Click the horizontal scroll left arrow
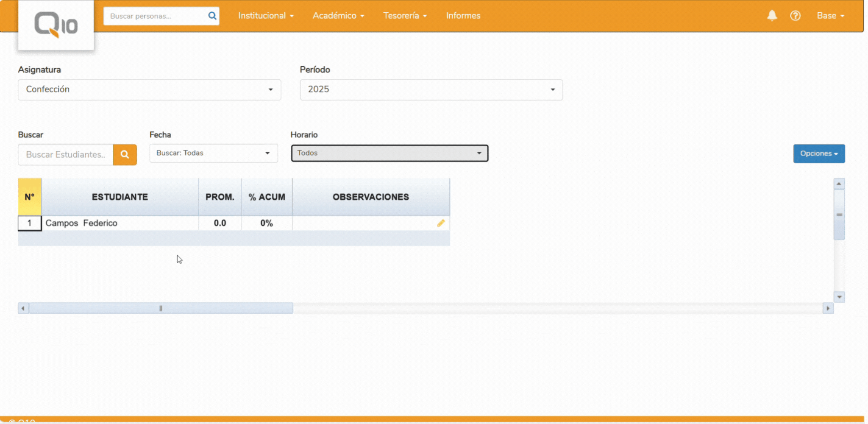 tap(23, 308)
